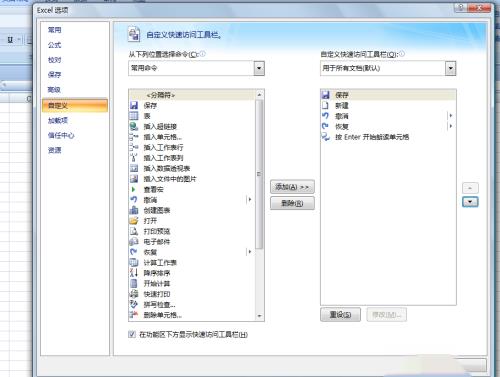The height and width of the screenshot is (377, 500).
Task: Select the 表 table command icon
Action: tap(134, 116)
